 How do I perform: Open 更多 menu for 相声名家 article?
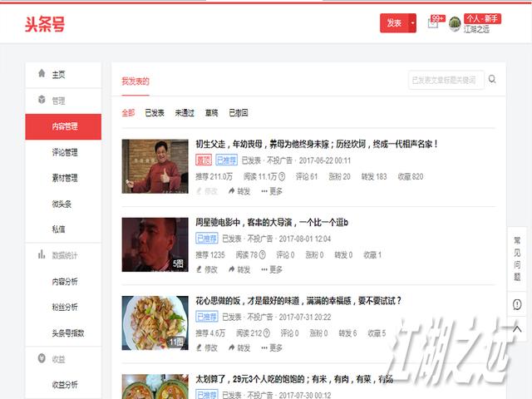pos(272,191)
